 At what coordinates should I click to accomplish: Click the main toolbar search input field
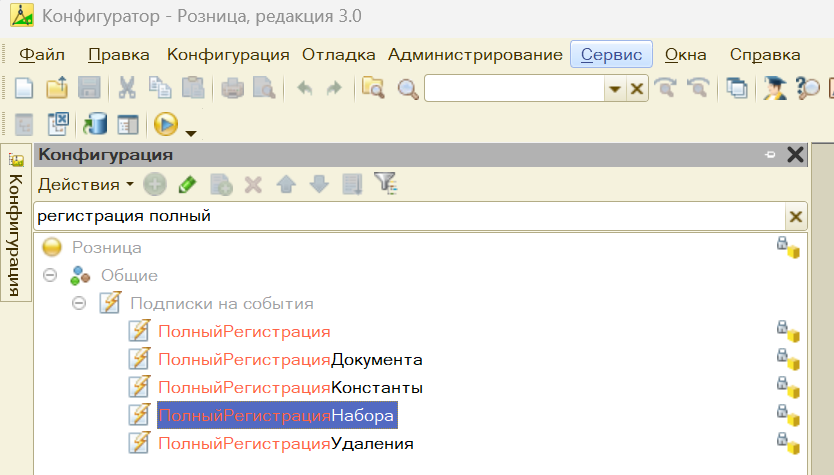pyautogui.click(x=514, y=88)
